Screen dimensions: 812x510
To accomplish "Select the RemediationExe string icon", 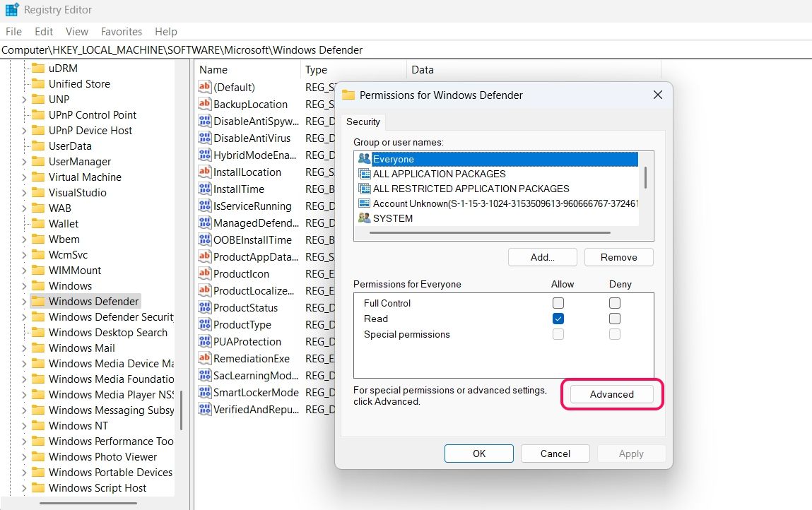I will 204,358.
